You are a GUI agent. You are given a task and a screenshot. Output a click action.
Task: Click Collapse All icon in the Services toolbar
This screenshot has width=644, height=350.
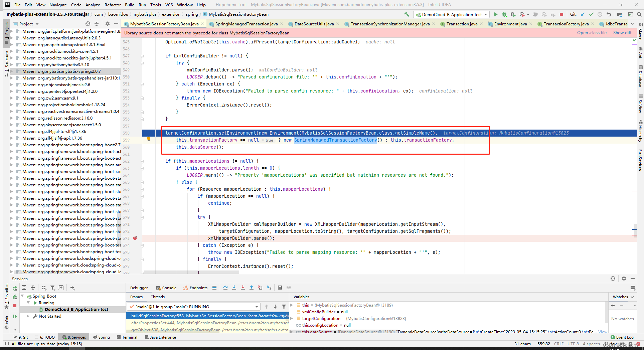tap(33, 288)
